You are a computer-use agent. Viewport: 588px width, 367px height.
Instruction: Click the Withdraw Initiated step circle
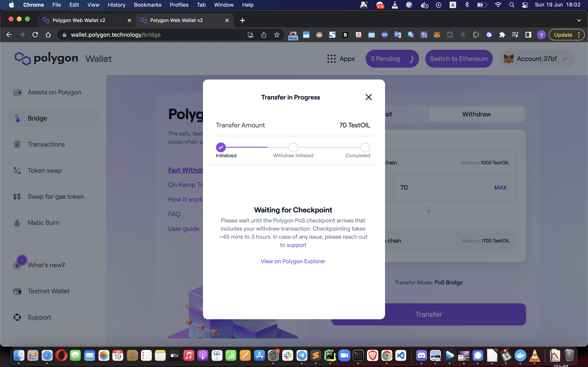coord(293,147)
